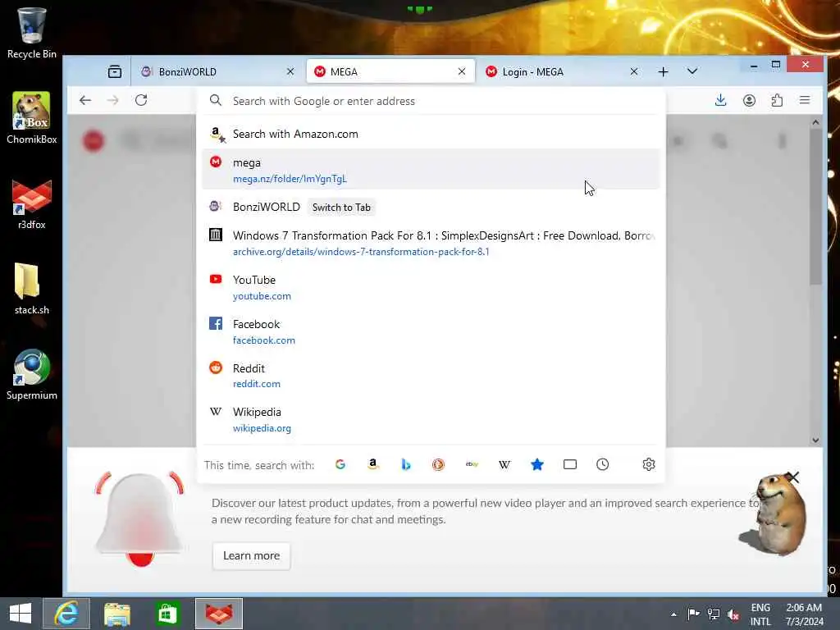Launch Internet Explorer from taskbar
Screen dimensions: 840x630
point(66,614)
